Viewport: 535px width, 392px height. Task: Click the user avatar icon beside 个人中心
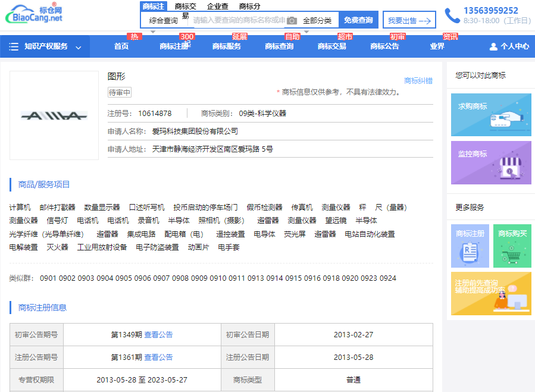(493, 47)
